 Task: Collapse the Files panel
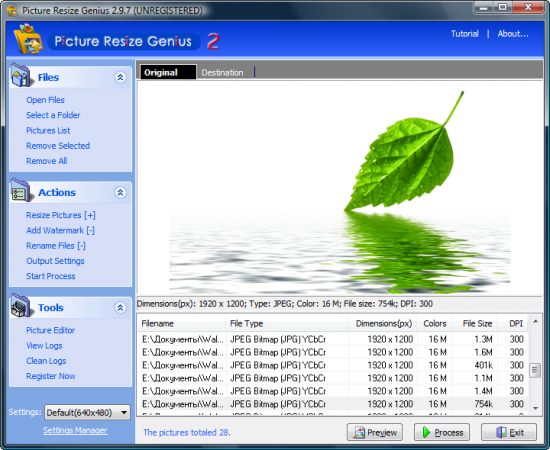pos(120,77)
